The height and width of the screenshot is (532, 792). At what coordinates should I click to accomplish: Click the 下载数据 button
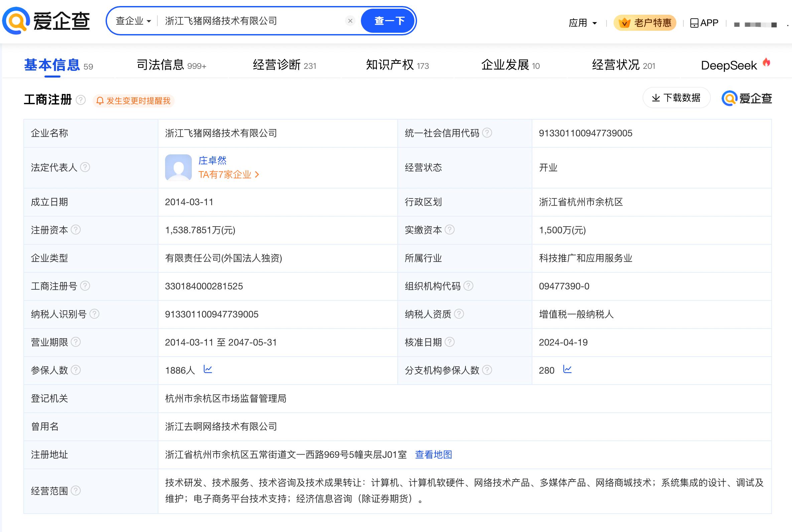pyautogui.click(x=676, y=98)
